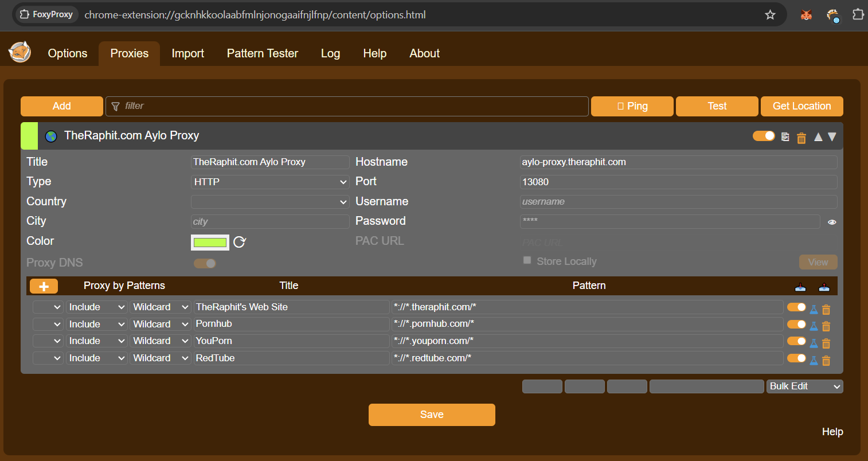
Task: Switch to the Pattern Tester tab
Action: click(x=262, y=53)
